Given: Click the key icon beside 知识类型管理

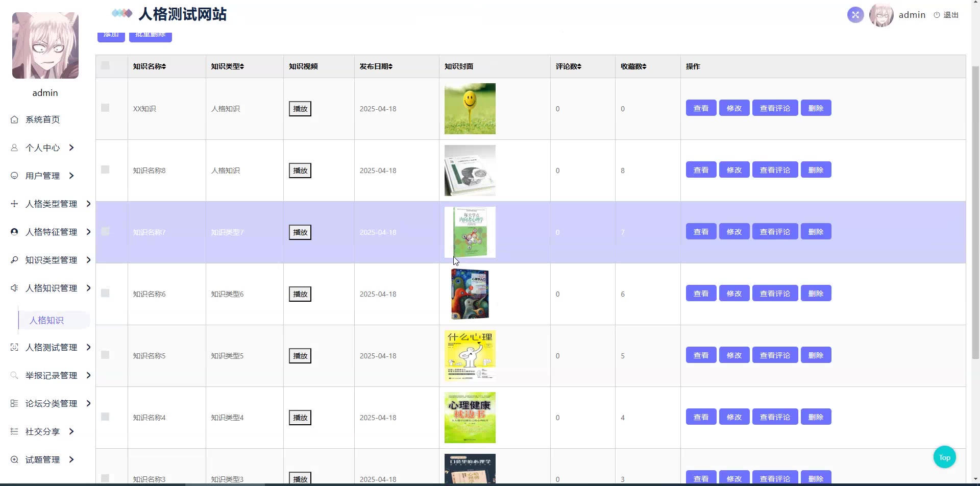Looking at the screenshot, I should tap(14, 260).
